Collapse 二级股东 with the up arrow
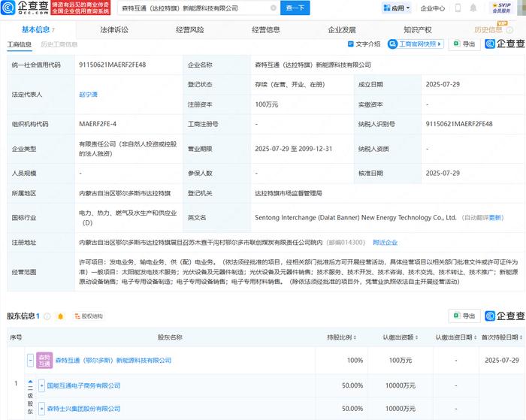 [30, 382]
